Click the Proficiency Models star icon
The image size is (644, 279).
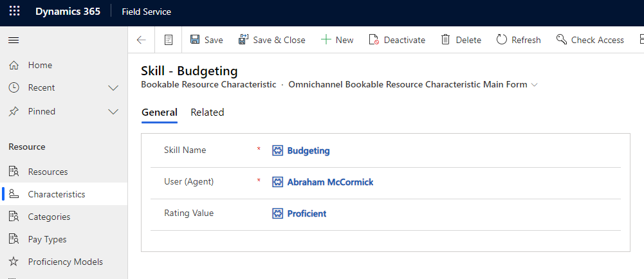pos(14,262)
